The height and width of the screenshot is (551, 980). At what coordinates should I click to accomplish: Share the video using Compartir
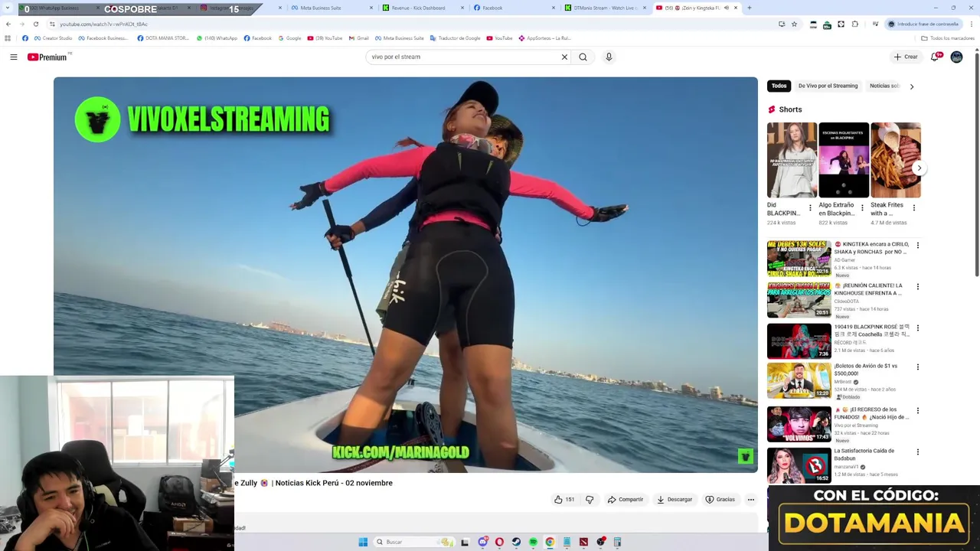[626, 500]
